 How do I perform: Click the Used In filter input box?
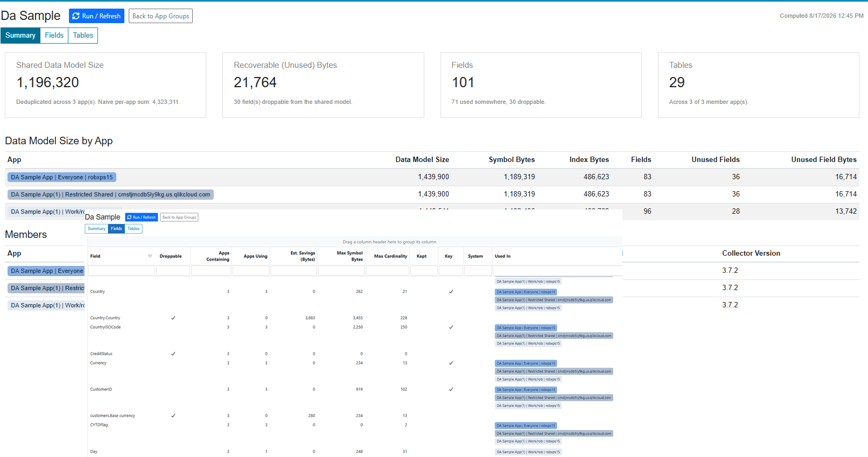tap(557, 271)
